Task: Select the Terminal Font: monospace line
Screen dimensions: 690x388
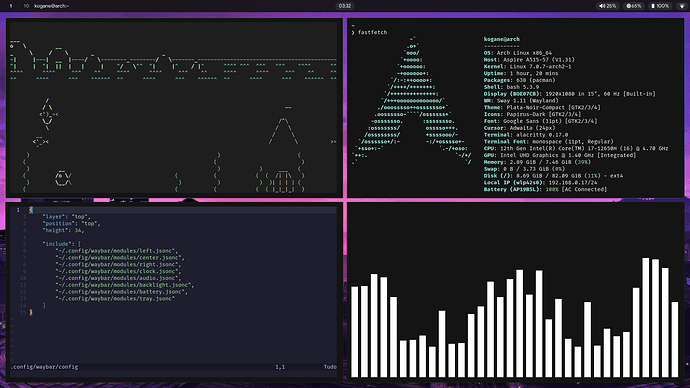Action: 548,142
